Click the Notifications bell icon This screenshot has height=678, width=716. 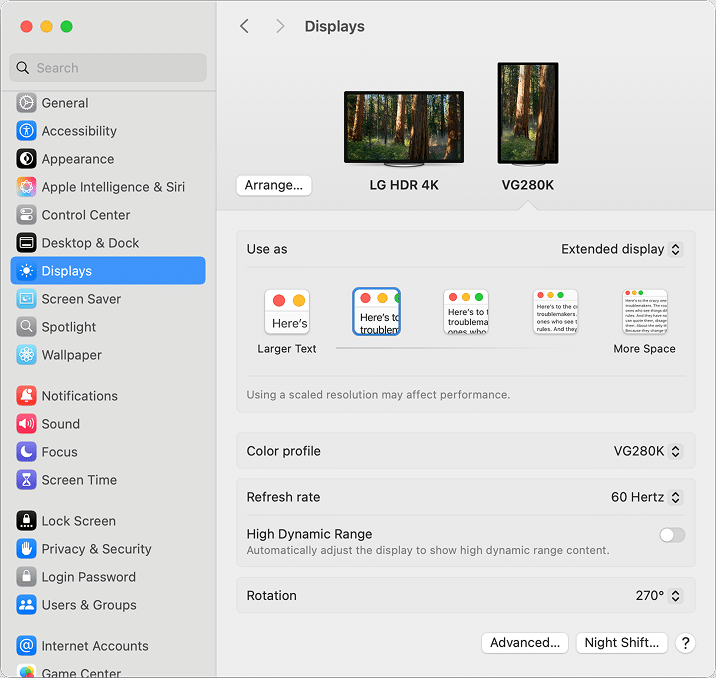pos(26,396)
